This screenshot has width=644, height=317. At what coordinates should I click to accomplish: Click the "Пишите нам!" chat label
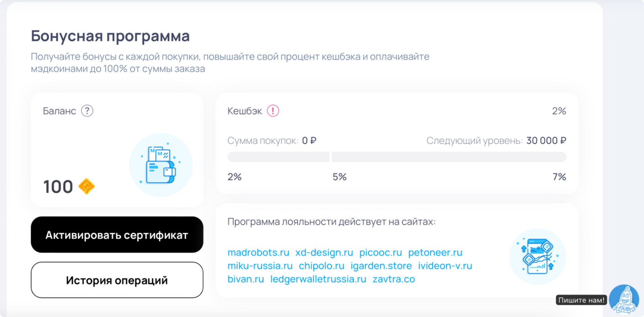click(x=581, y=300)
